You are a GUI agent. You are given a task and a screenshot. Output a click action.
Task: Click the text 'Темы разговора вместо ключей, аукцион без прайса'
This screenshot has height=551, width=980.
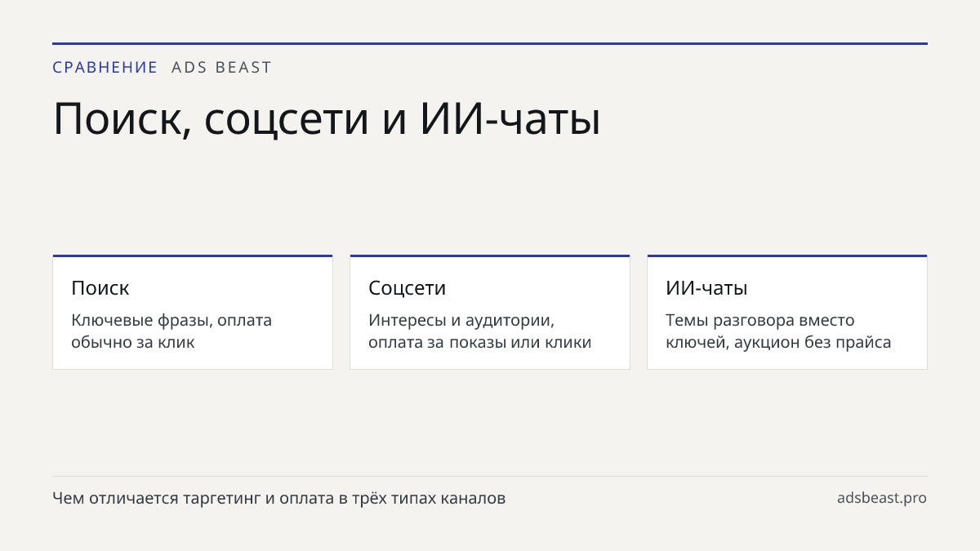pos(778,331)
